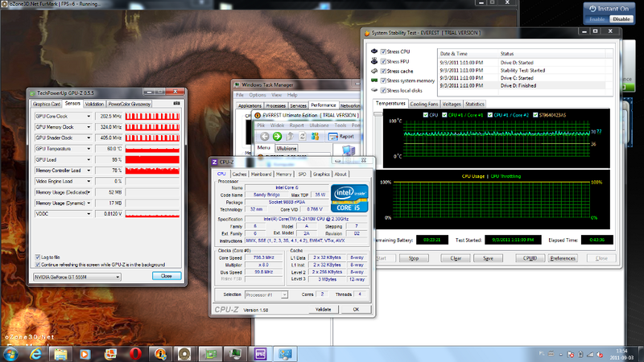Open Opera browser from the taskbar

(x=136, y=354)
